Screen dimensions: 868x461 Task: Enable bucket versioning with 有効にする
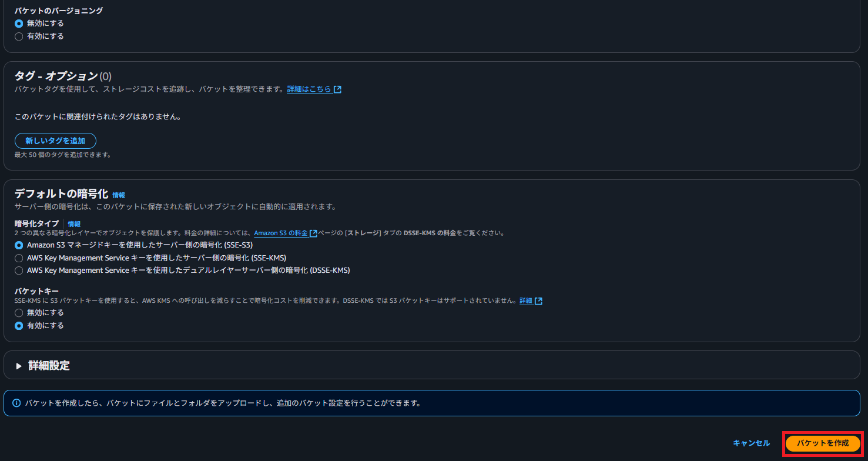(x=18, y=36)
